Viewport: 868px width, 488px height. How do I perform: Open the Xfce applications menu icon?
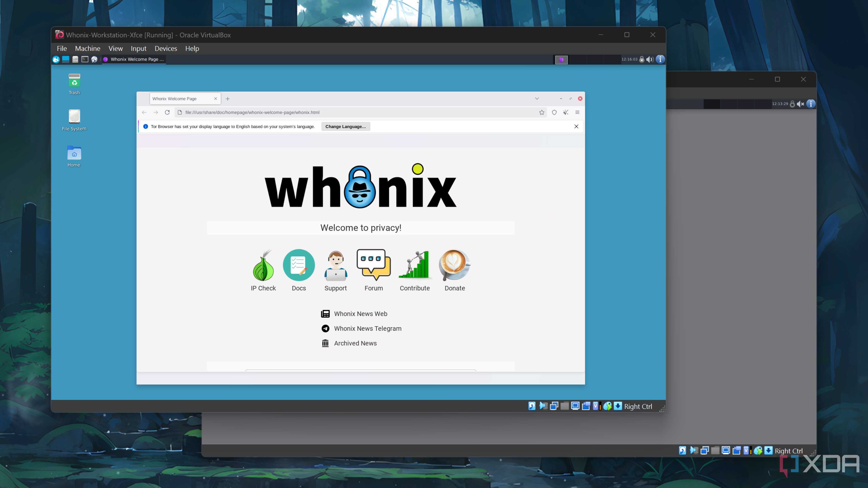[x=56, y=60]
